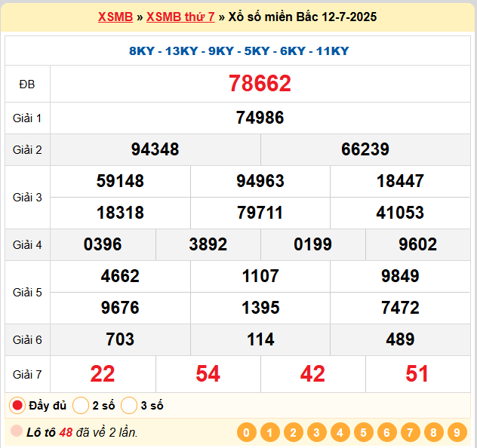Click the Giải 1 row label
Screen dimensions: 477x448
(x=27, y=118)
